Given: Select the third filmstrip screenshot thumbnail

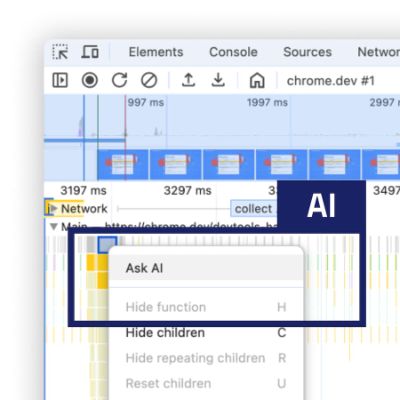Looking at the screenshot, I should [228, 164].
